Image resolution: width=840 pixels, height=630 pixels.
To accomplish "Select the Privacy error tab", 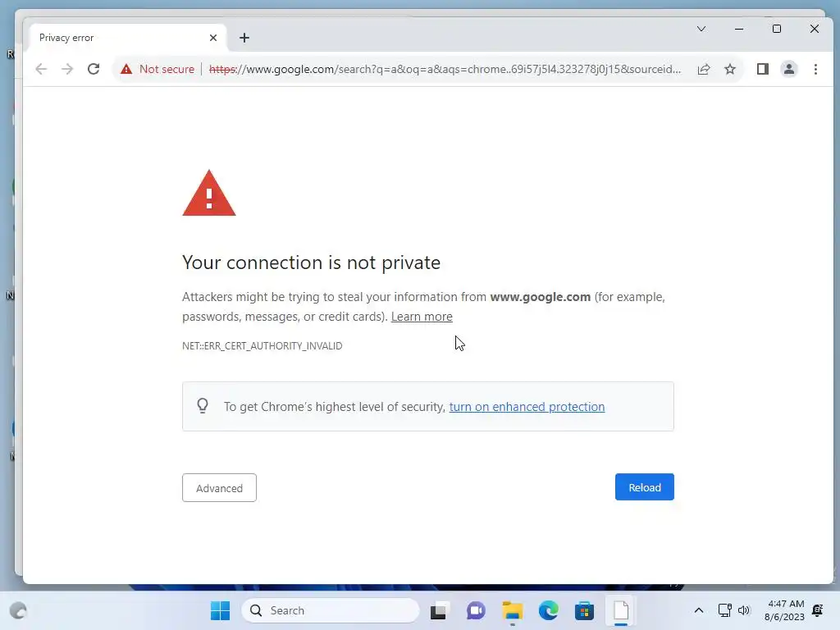I will 127,38.
